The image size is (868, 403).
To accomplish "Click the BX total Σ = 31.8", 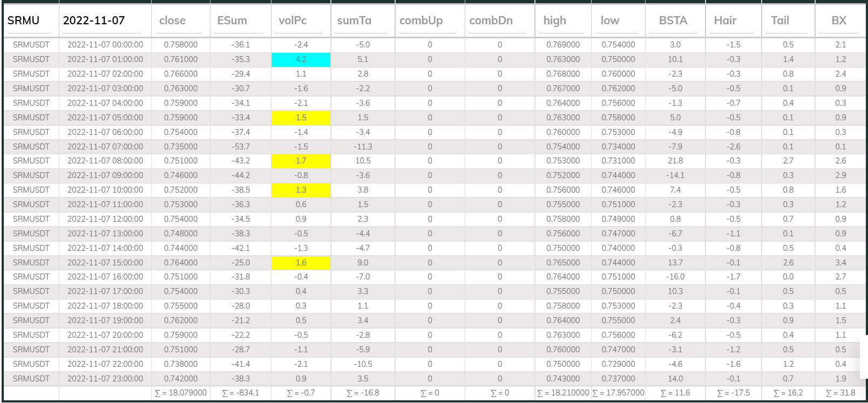I will click(x=840, y=393).
